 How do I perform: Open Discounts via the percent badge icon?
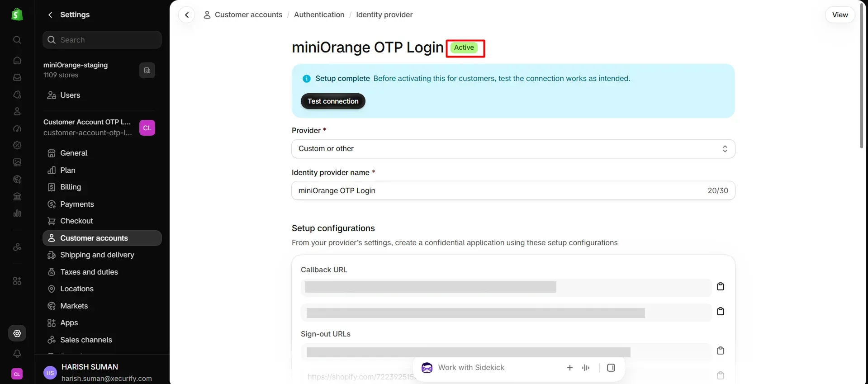17,145
